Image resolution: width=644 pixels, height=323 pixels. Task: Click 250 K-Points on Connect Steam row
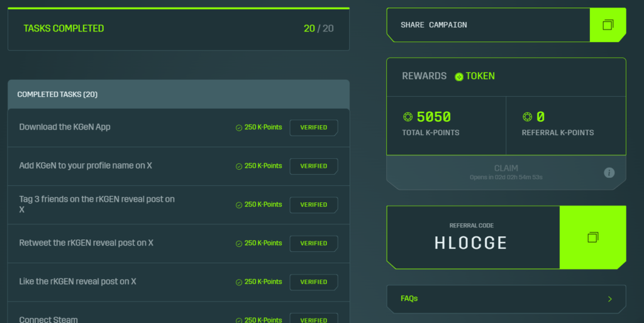point(264,320)
